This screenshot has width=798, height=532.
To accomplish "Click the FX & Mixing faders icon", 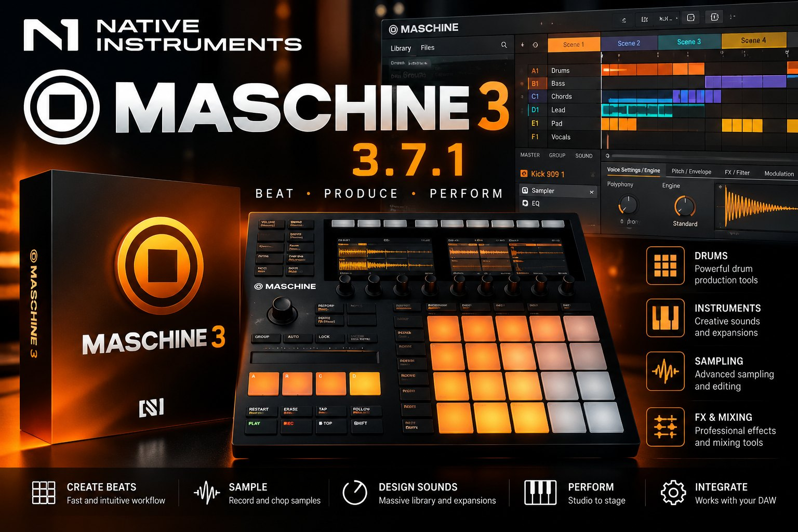I will (665, 427).
